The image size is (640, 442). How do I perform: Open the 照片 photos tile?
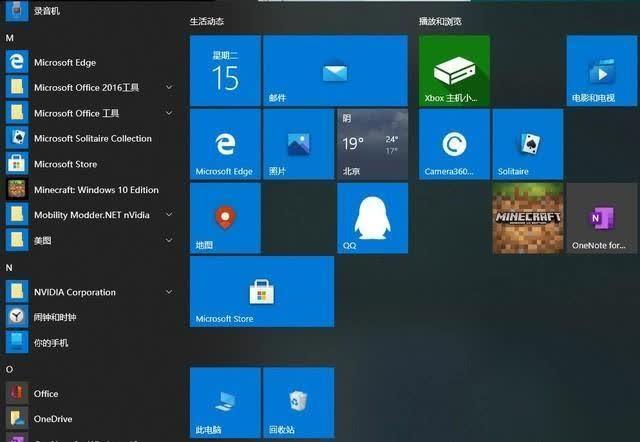[x=299, y=144]
